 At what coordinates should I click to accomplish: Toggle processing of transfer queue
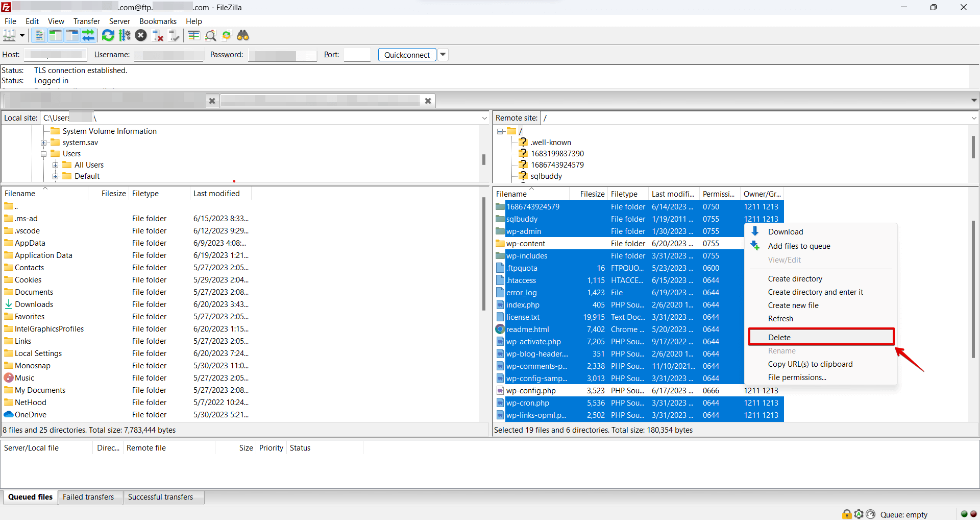coord(125,35)
